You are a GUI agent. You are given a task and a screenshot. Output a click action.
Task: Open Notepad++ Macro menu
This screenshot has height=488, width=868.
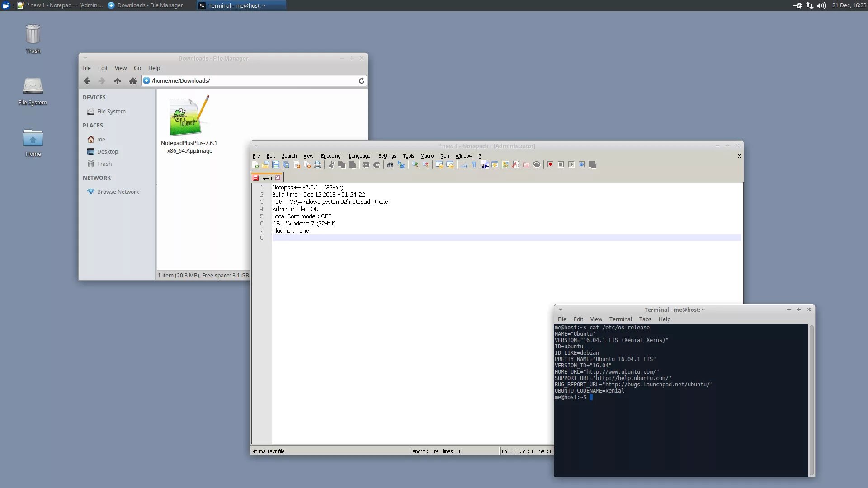[x=427, y=156]
